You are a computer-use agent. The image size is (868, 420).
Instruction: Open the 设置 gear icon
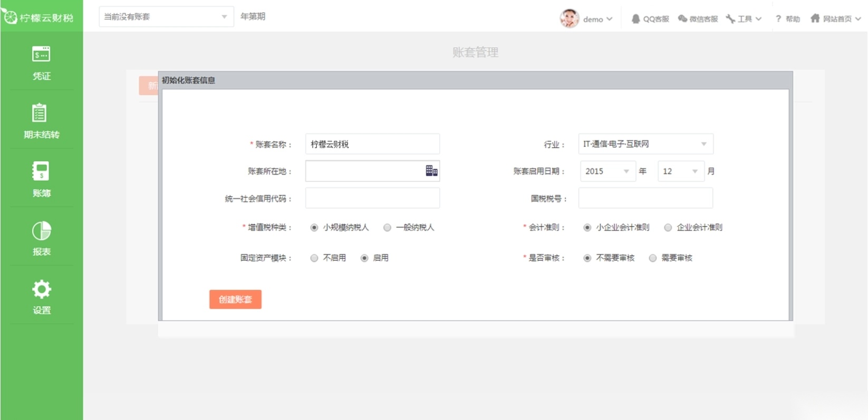[x=42, y=289]
